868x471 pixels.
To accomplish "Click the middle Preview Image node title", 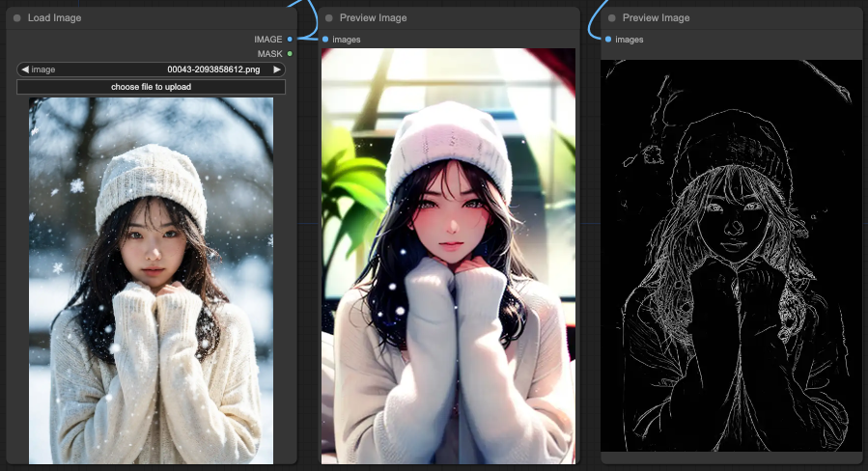I will coord(373,17).
